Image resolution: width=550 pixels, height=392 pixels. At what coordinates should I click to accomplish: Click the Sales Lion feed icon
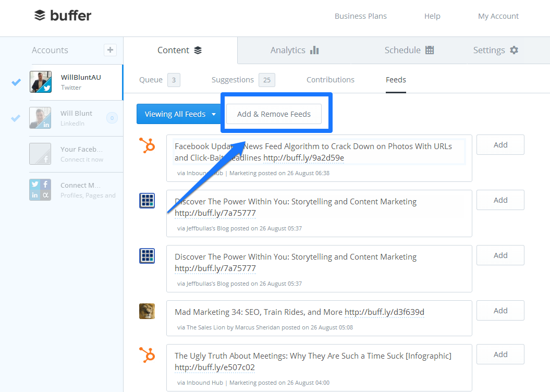click(147, 311)
